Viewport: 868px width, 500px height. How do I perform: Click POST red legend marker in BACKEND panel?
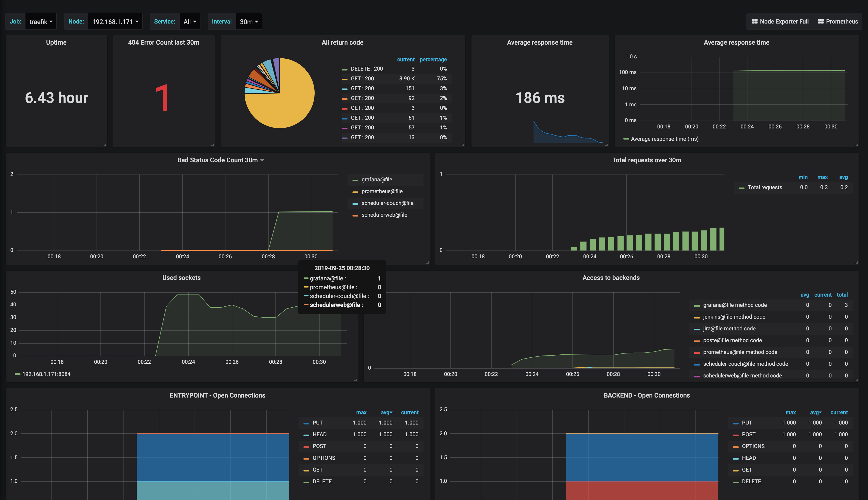pyautogui.click(x=735, y=435)
